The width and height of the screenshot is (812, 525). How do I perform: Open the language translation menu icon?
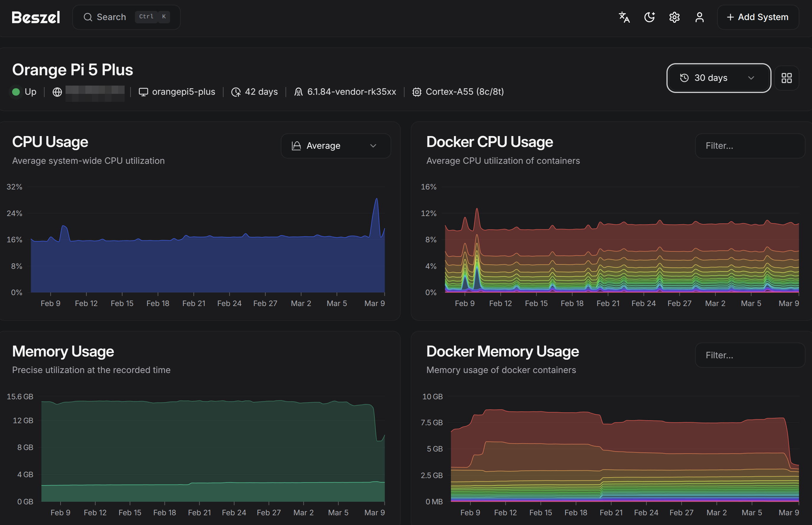point(624,17)
